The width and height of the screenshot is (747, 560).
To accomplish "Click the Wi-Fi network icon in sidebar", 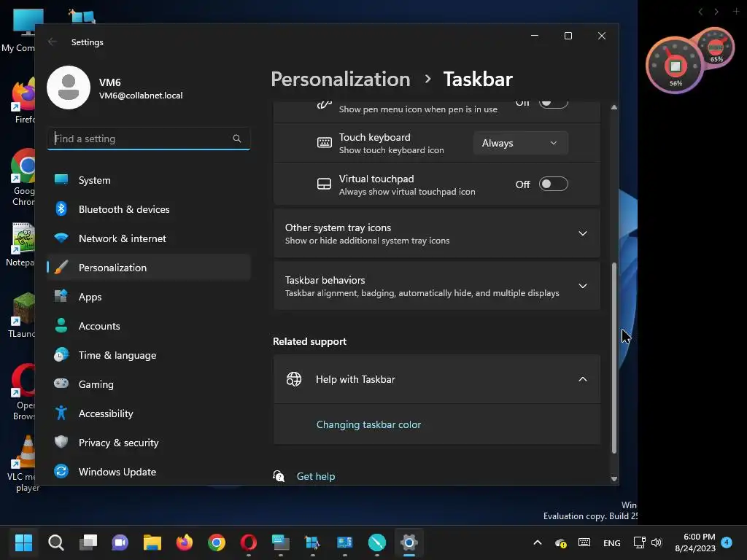I will 61,238.
